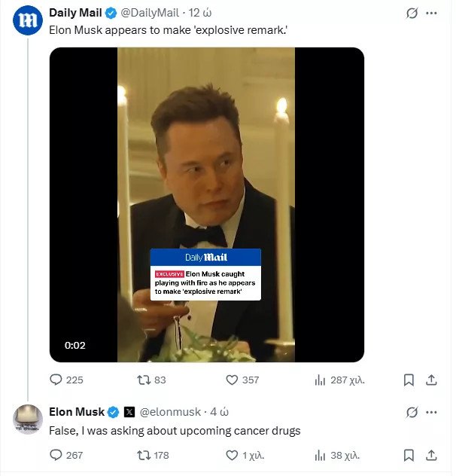This screenshot has height=476, width=456.
Task: Open the Daily Mail profile name link
Action: point(75,13)
